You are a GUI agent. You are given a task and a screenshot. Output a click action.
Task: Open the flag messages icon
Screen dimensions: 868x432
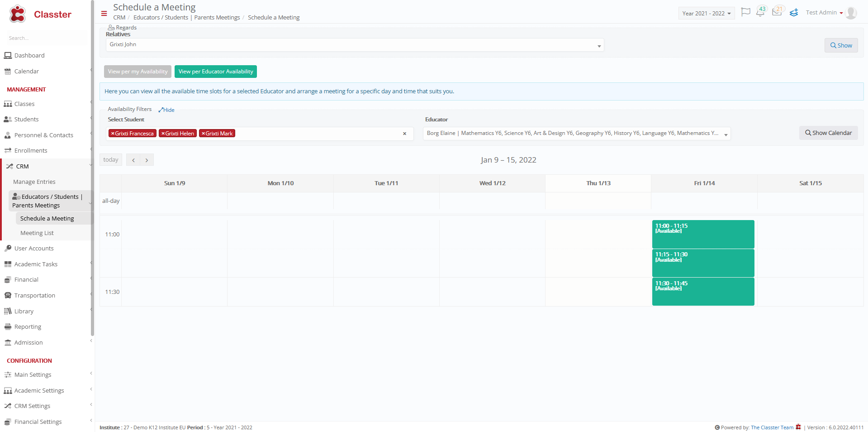click(746, 12)
